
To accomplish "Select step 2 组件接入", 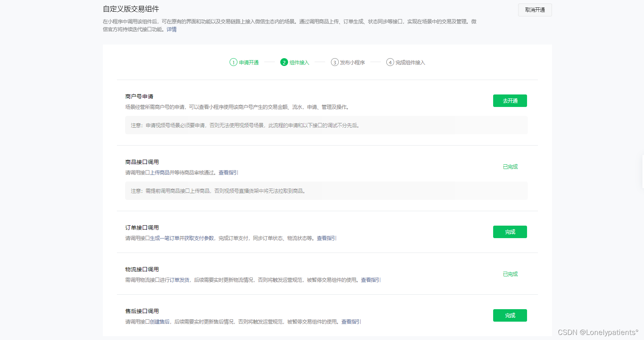I will coord(295,62).
